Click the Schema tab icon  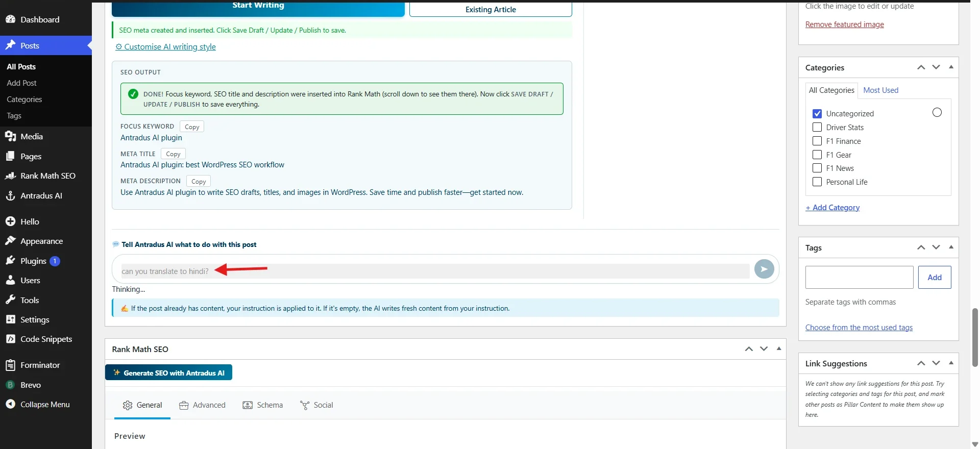pos(248,405)
